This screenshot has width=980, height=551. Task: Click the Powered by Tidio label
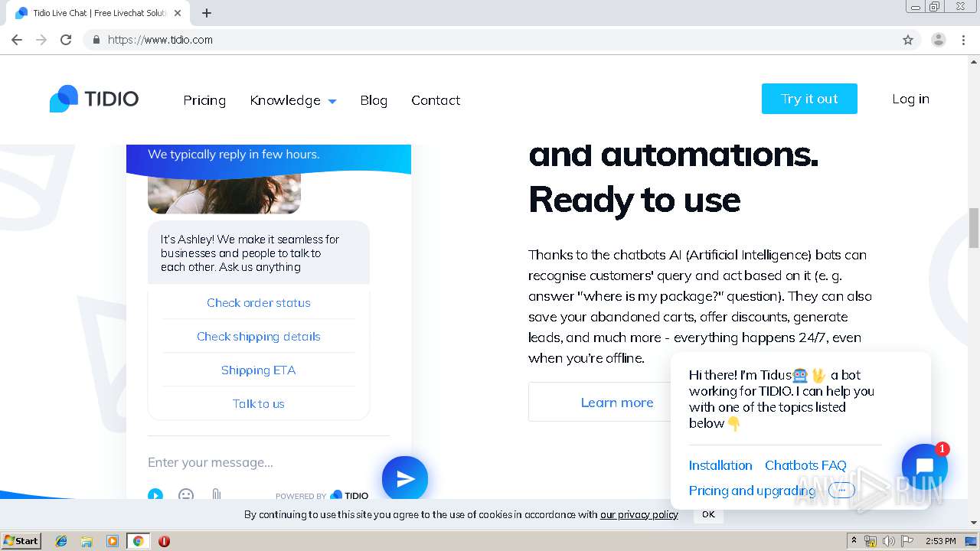point(322,496)
